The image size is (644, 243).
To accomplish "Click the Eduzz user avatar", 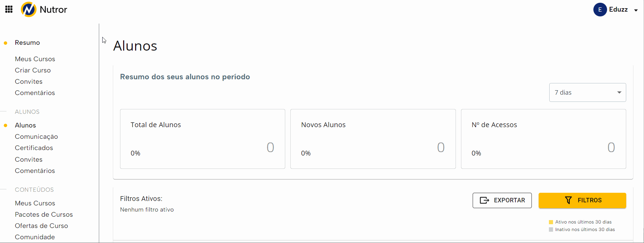I will (x=600, y=10).
